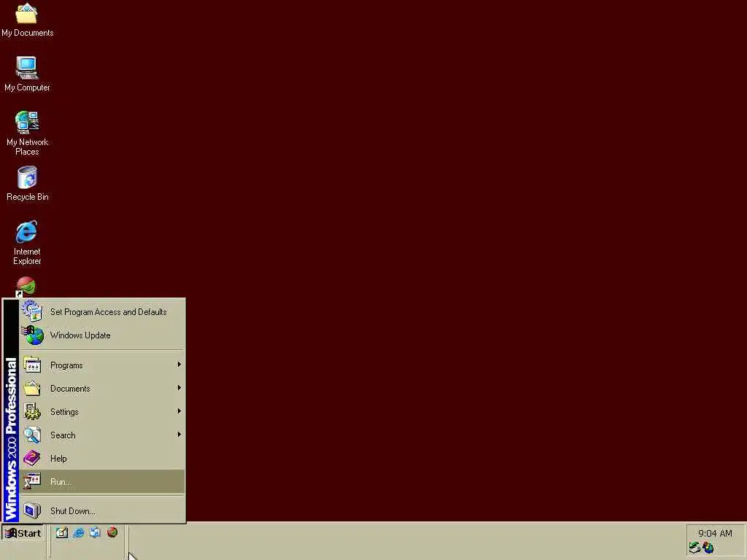Select the My Computer desktop icon
Image resolution: width=747 pixels, height=560 pixels.
27,74
